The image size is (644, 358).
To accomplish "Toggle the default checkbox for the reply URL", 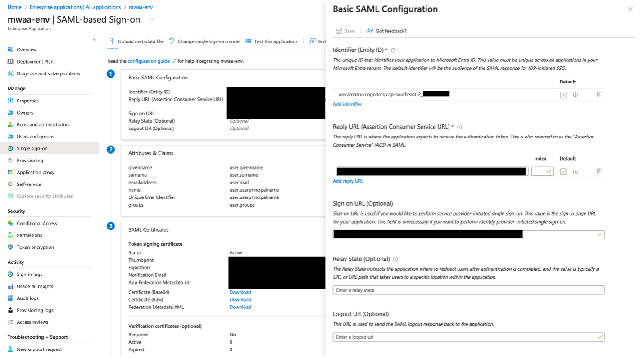I will 563,172.
